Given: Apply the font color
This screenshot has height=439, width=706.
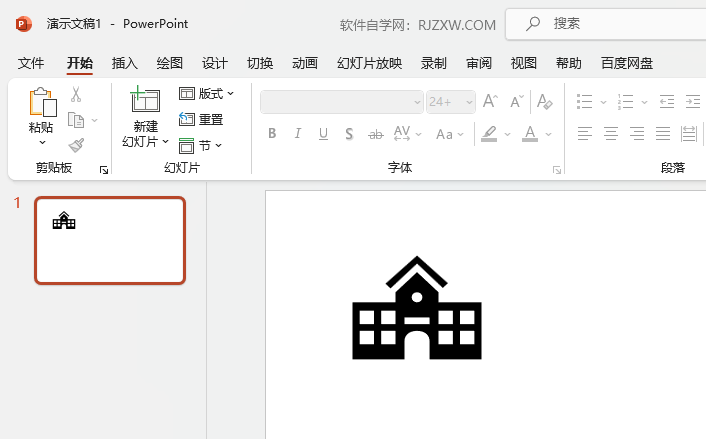Looking at the screenshot, I should point(530,134).
